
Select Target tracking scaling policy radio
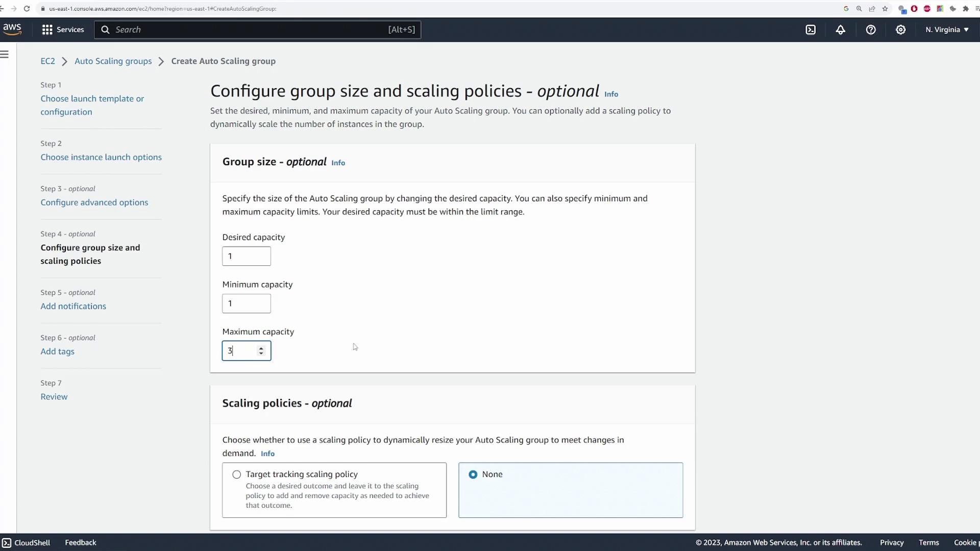pyautogui.click(x=237, y=474)
